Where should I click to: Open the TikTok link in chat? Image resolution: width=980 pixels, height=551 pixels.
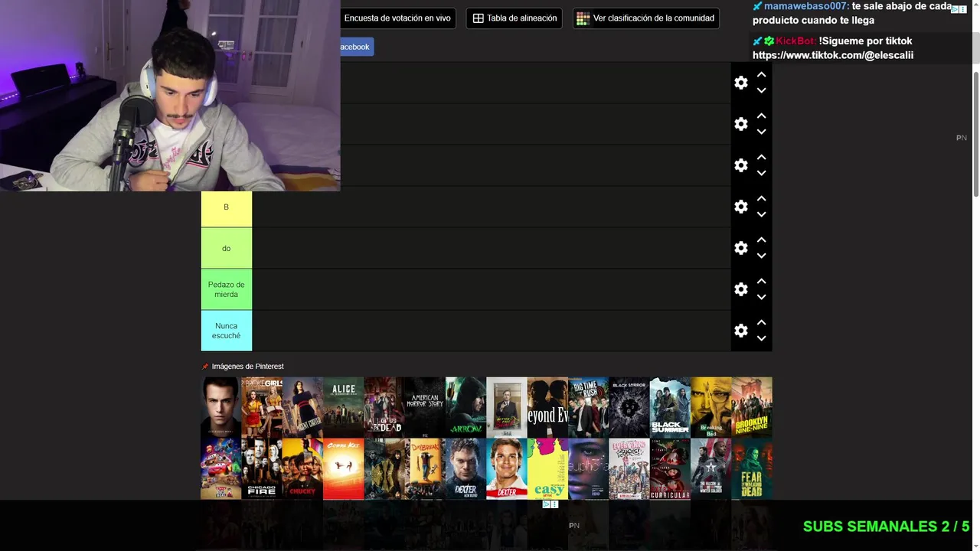pyautogui.click(x=833, y=55)
